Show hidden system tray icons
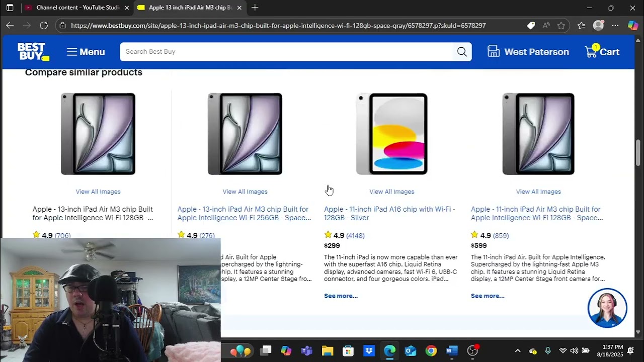Screen dimensions: 644x362 518,350
